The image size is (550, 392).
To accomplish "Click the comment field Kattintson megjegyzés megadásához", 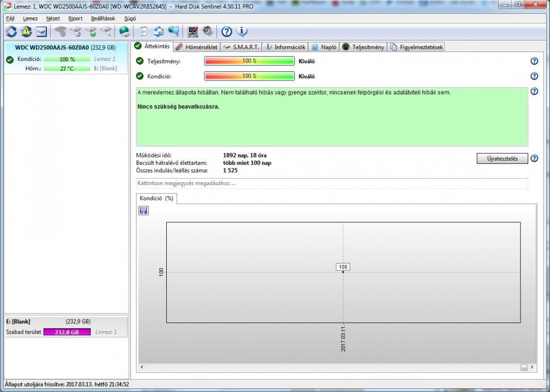I will (332, 183).
